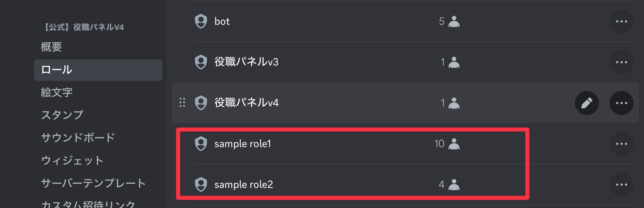Click the shield icon beside 役職パネルv3

pos(201,62)
